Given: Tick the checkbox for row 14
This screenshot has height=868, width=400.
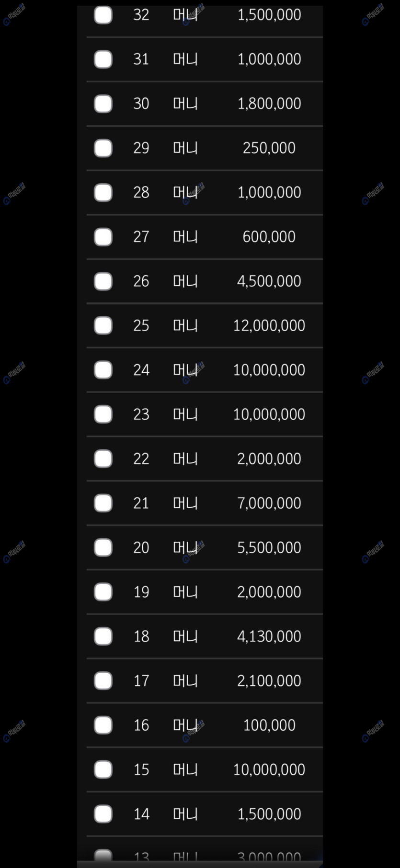Looking at the screenshot, I should 103,814.
